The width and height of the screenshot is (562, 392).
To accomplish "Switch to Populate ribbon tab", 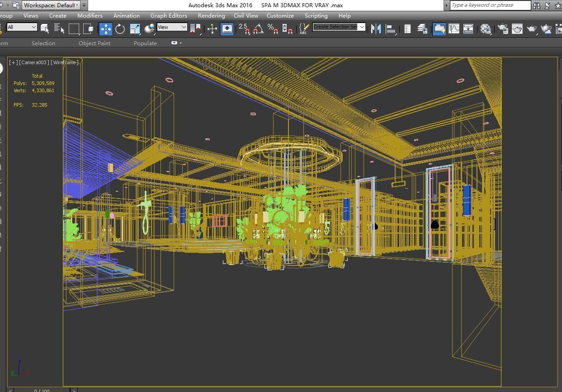I will coord(145,43).
